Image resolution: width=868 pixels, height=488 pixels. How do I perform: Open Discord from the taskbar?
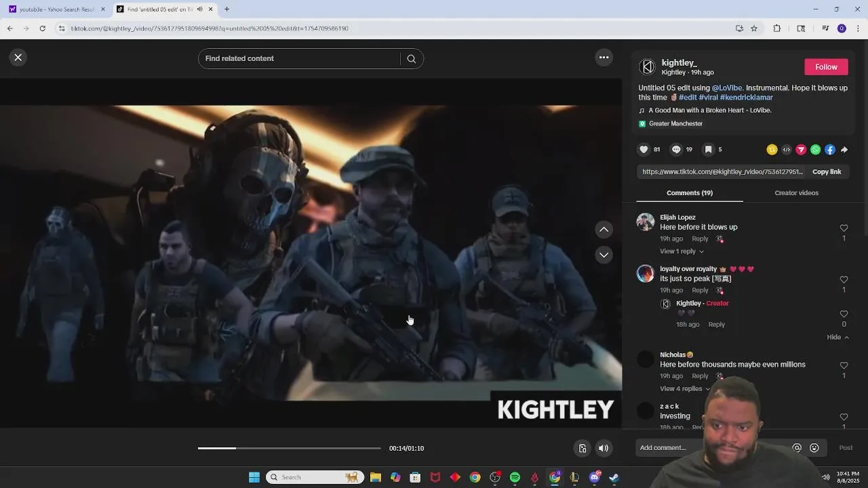(x=595, y=478)
